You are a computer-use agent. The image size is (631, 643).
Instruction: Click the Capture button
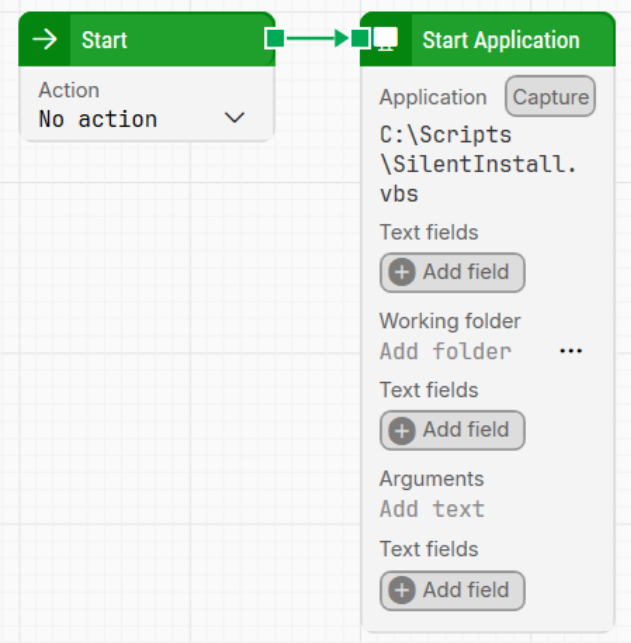[550, 97]
